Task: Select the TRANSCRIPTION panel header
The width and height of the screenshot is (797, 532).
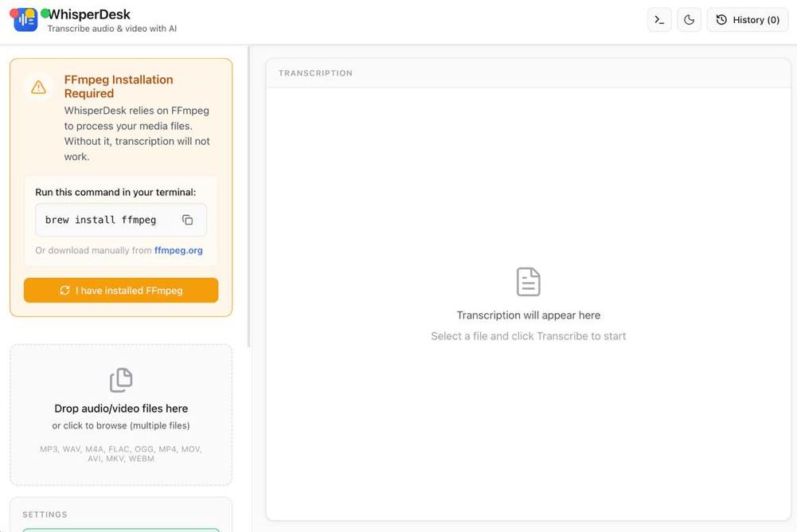Action: tap(315, 73)
